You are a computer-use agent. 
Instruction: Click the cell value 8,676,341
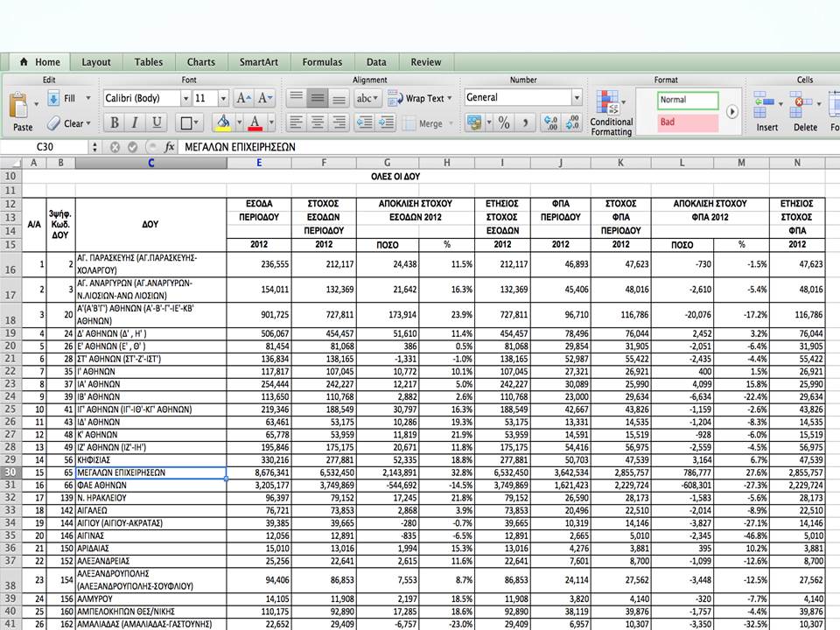click(x=259, y=472)
